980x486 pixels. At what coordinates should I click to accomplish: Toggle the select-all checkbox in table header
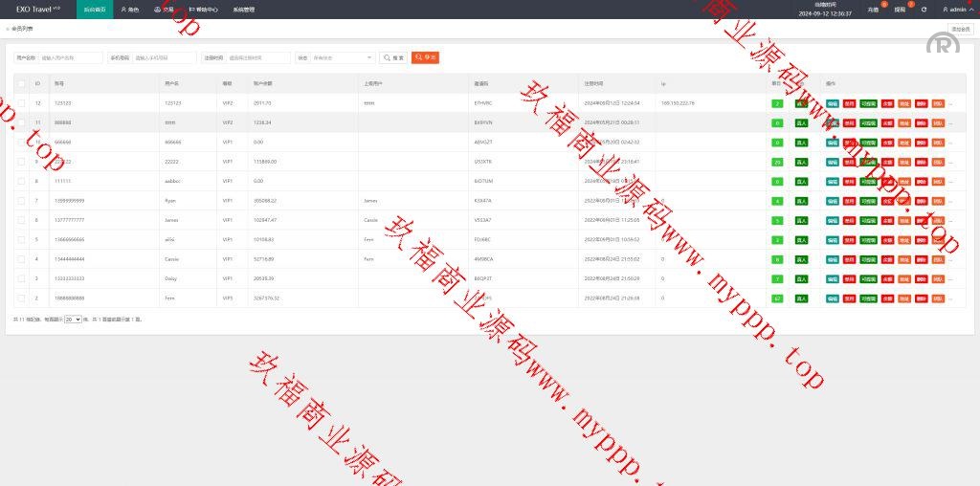22,84
